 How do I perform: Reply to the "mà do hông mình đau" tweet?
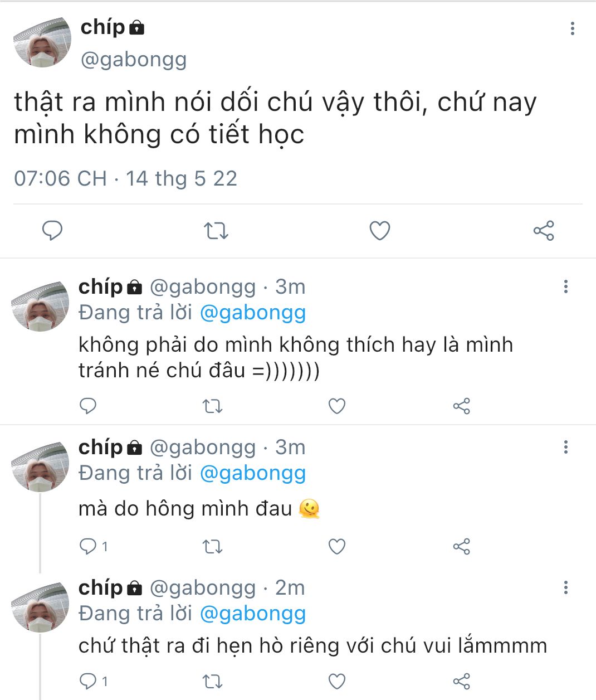(88, 546)
